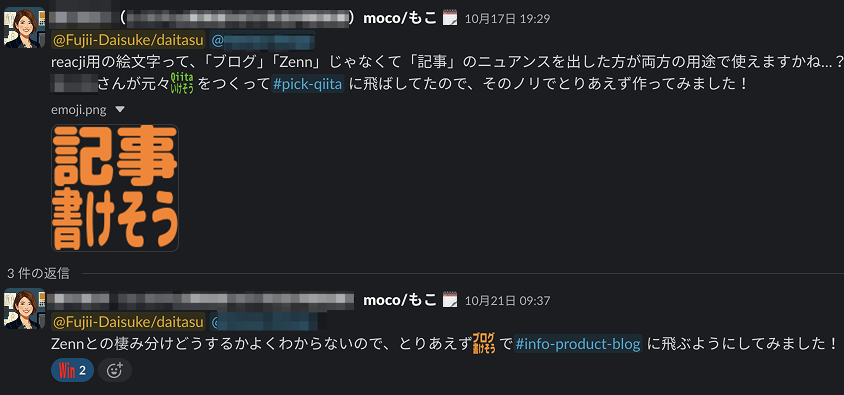This screenshot has width=844, height=395.
Task: Click the emoji.png file name
Action: tap(79, 110)
